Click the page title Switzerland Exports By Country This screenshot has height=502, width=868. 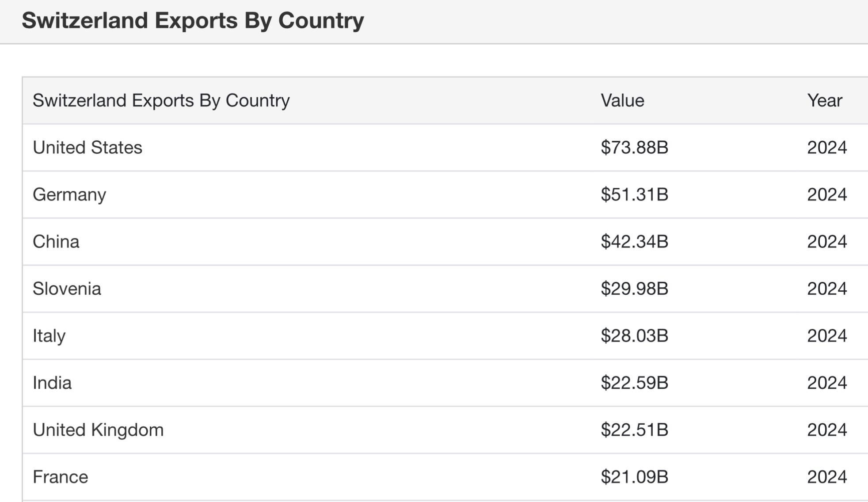pos(193,21)
